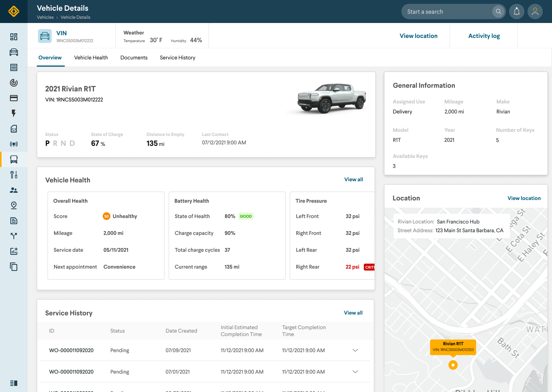Click the 'Delivery' assigned use value
This screenshot has height=392, width=552.
coord(402,112)
